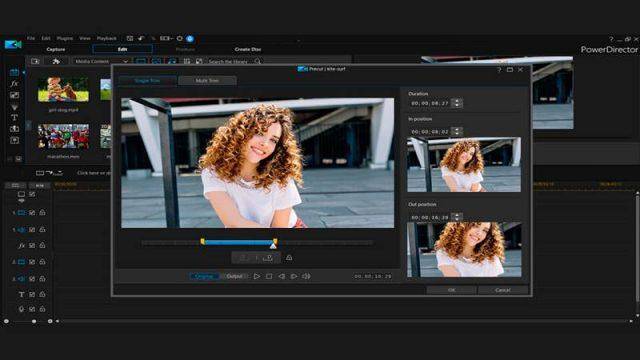Screen dimensions: 640x360
Task: Toggle the voice track enable checkbox
Action: coord(32,309)
